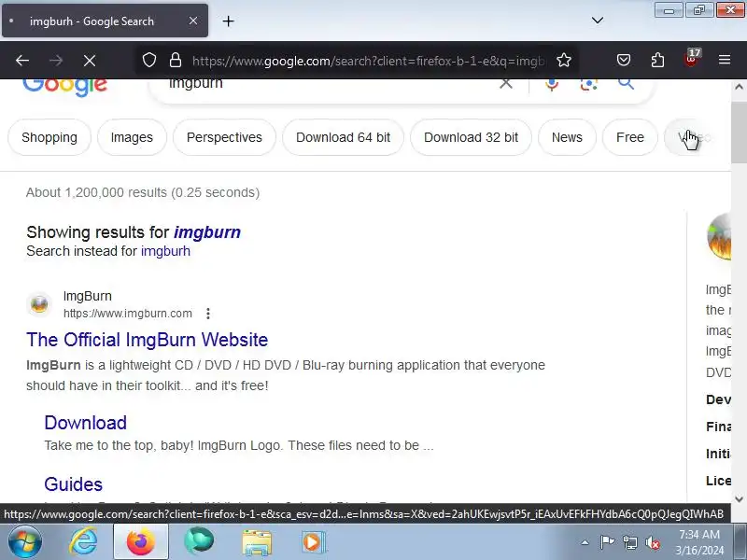This screenshot has width=747, height=560.
Task: Filter results by Shopping
Action: [x=49, y=137]
